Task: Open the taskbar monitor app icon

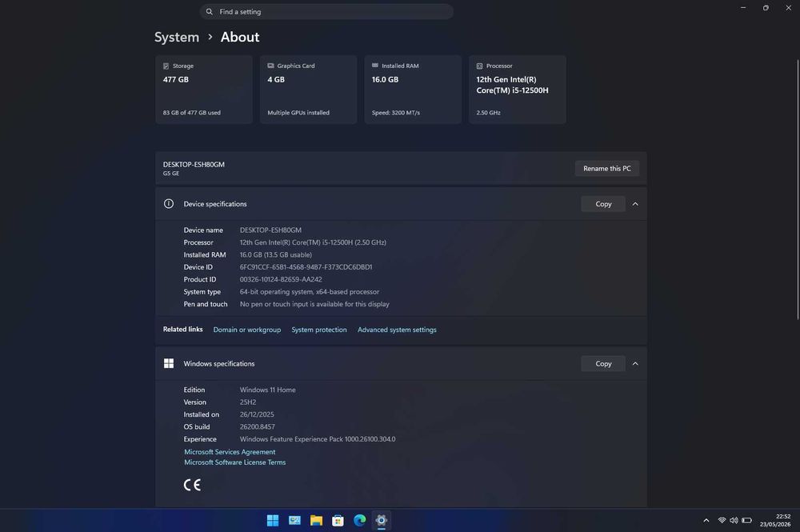Action: 294,520
